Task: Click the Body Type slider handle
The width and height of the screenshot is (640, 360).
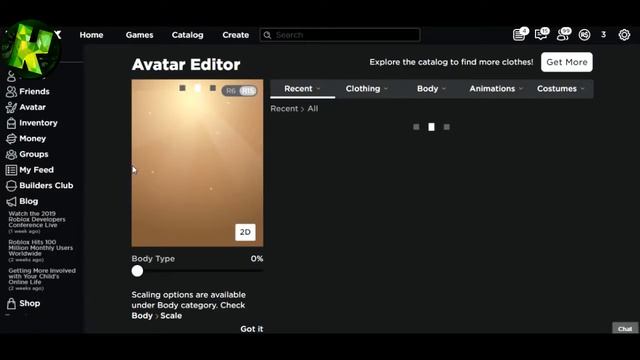Action: pyautogui.click(x=138, y=271)
